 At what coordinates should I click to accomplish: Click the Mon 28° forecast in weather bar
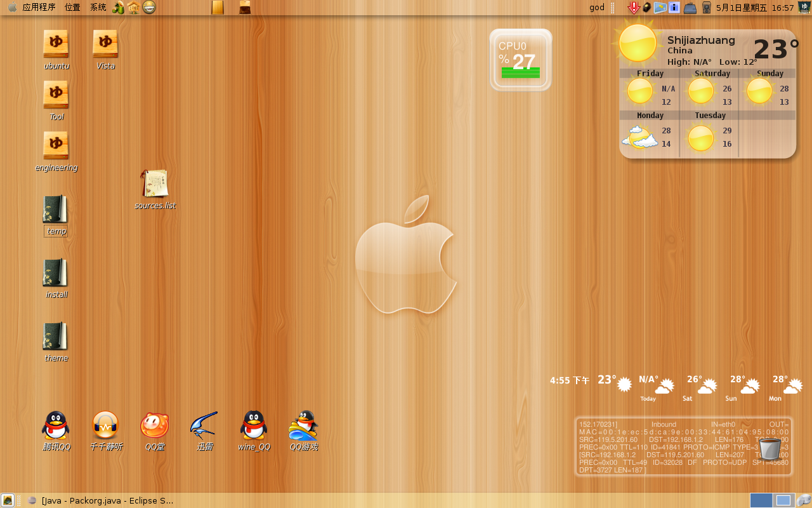[x=787, y=387]
